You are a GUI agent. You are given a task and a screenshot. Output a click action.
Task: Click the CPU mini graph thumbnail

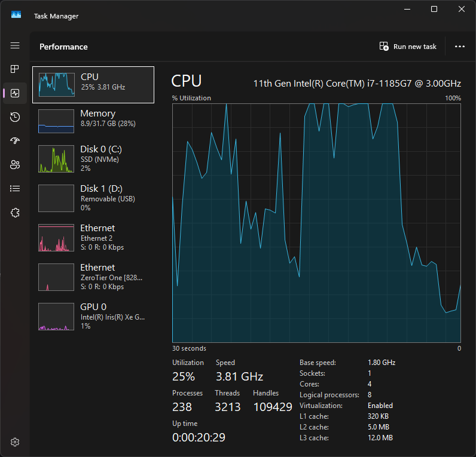click(56, 85)
